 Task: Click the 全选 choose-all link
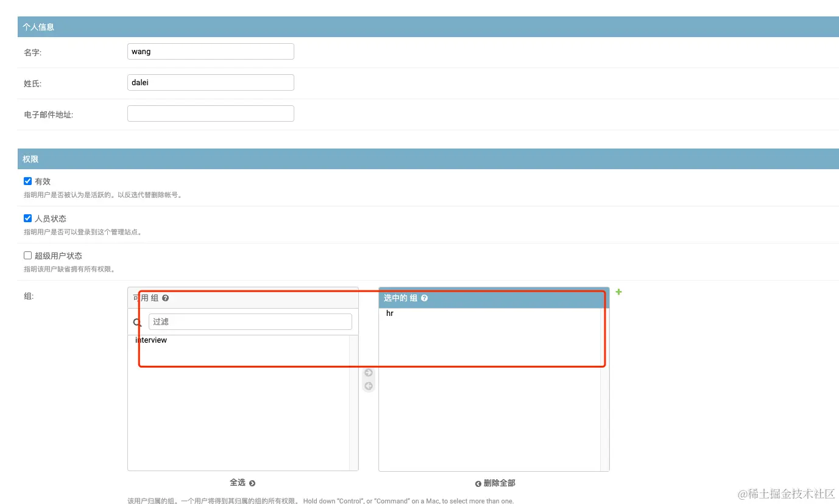(x=242, y=483)
